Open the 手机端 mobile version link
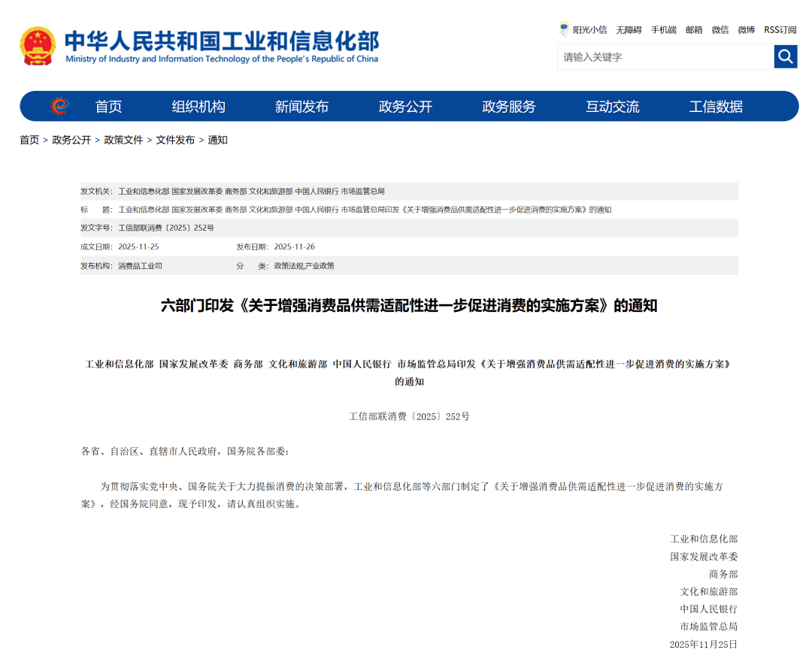Screen dimensions: 812x662 (x=663, y=30)
